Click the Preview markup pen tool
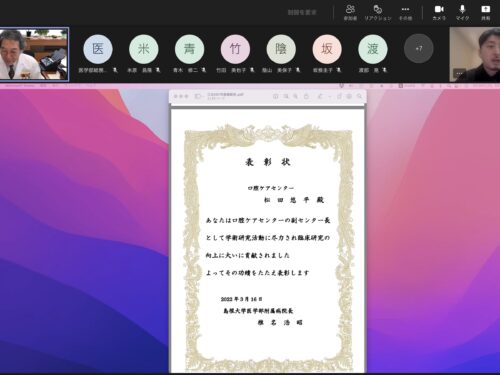500x375 pixels. (320, 96)
